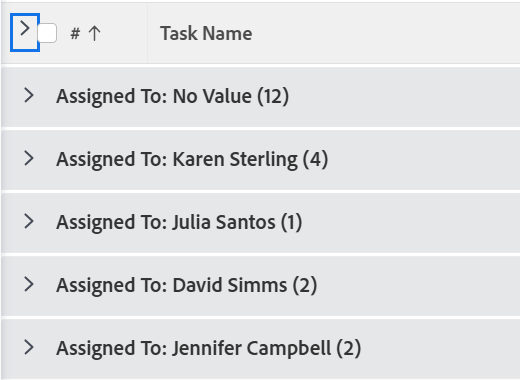The width and height of the screenshot is (520, 380).
Task: Expand Karen Sterling group chevron
Action: coord(29,158)
